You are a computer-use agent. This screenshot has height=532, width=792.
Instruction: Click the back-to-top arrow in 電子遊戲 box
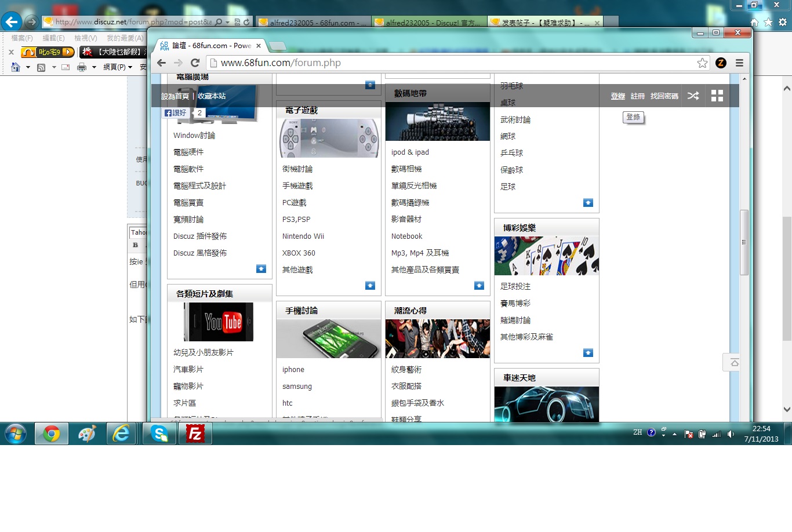click(x=370, y=285)
